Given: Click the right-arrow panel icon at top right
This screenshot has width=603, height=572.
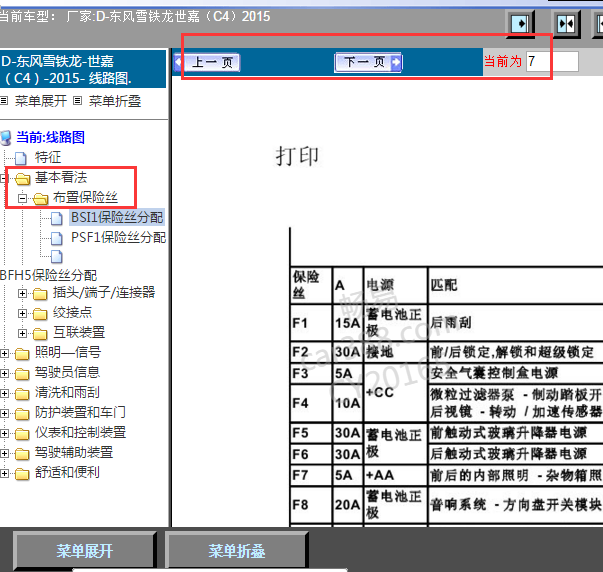Looking at the screenshot, I should [521, 24].
